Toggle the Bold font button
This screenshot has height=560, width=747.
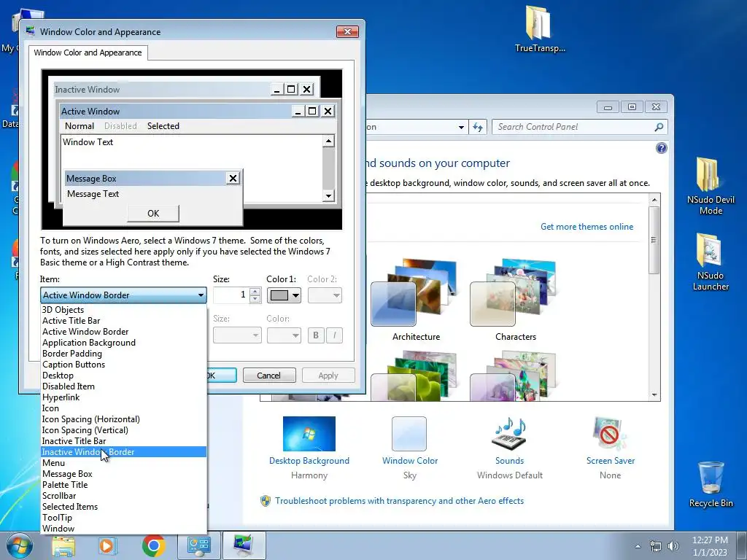click(x=315, y=335)
